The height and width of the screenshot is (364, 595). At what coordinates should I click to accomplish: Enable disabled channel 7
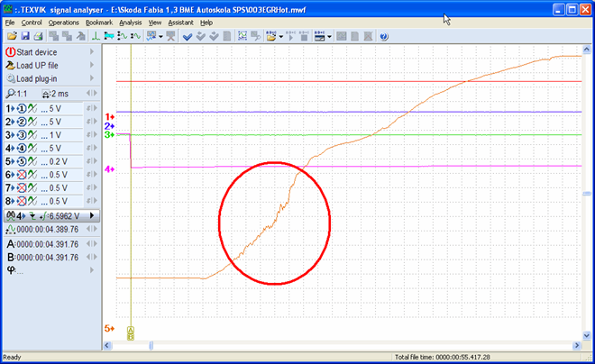[x=22, y=188]
